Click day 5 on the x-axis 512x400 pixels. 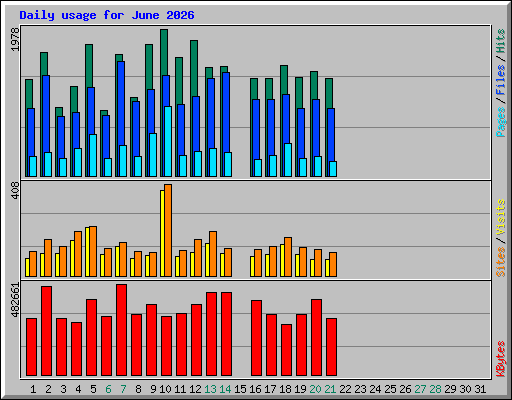tap(93, 389)
